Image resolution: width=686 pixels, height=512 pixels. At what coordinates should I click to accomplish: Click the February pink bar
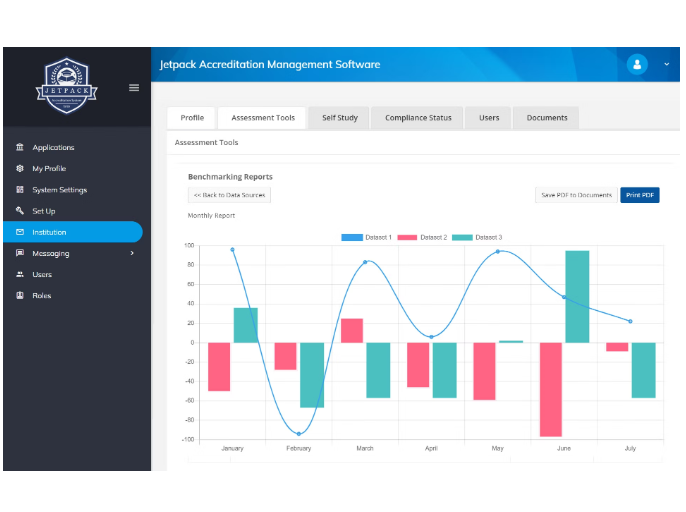pos(285,356)
